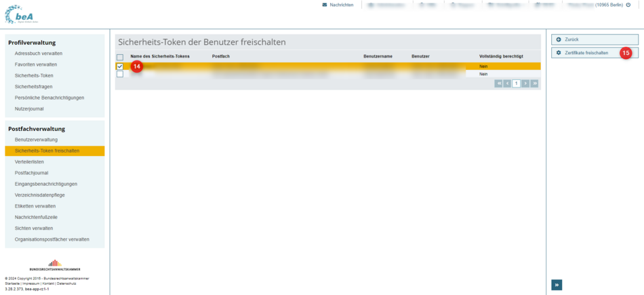
Task: Click the gear icon beside Zertifikate freischalten
Action: click(x=558, y=53)
